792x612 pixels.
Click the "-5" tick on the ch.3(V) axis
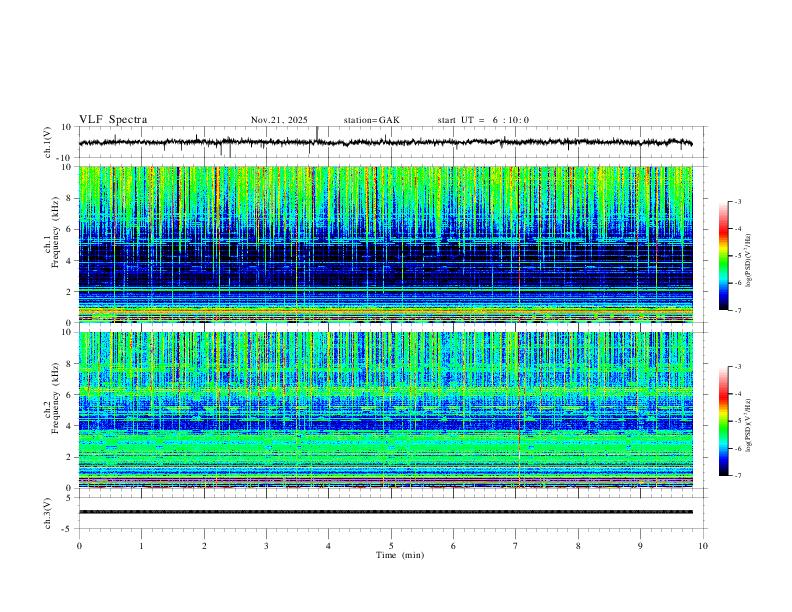[67, 529]
